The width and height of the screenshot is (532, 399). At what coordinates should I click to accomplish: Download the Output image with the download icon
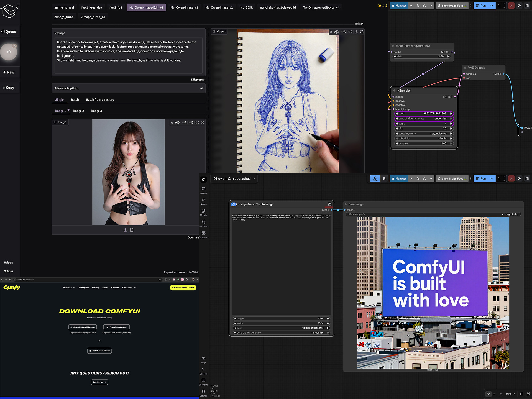pyautogui.click(x=356, y=32)
